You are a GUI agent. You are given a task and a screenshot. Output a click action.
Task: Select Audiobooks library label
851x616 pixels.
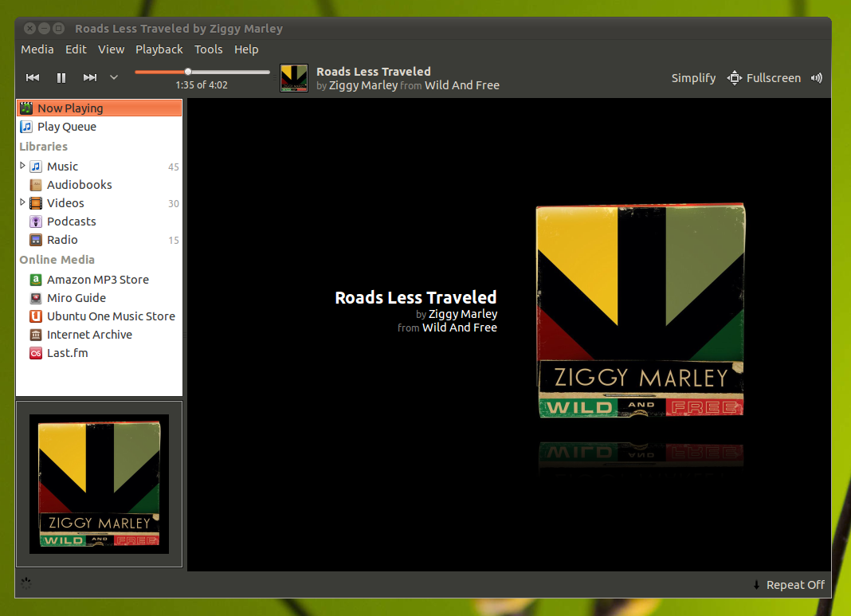[x=79, y=185]
